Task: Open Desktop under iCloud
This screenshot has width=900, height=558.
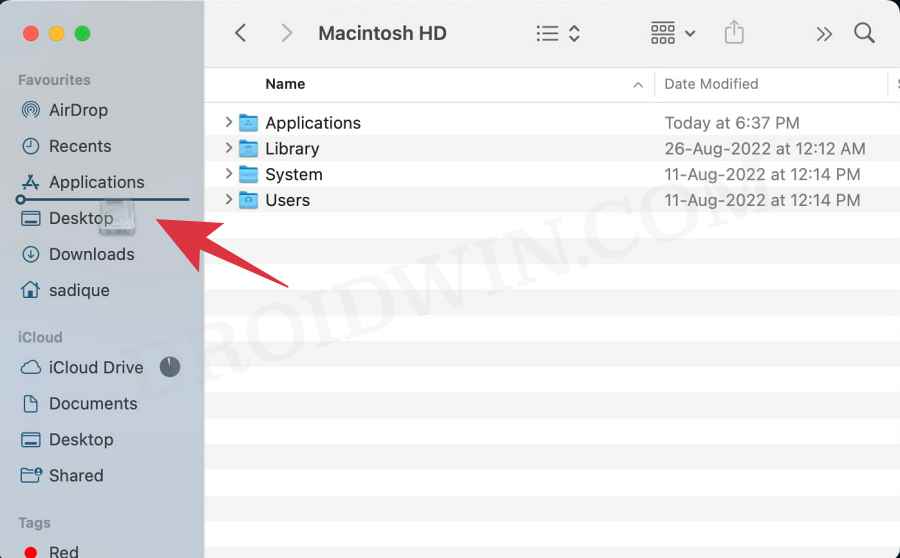Action: point(81,439)
